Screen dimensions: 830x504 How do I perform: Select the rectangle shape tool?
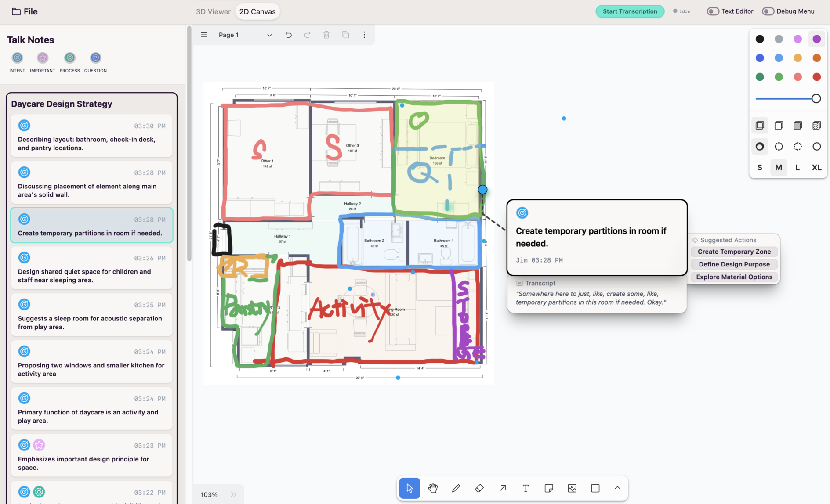pyautogui.click(x=595, y=488)
